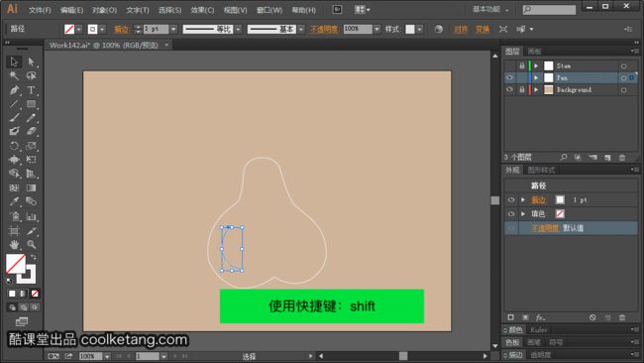Screen dimensions: 644x363
Task: Click the 不透明度 link in Appearance panel
Action: (x=545, y=228)
